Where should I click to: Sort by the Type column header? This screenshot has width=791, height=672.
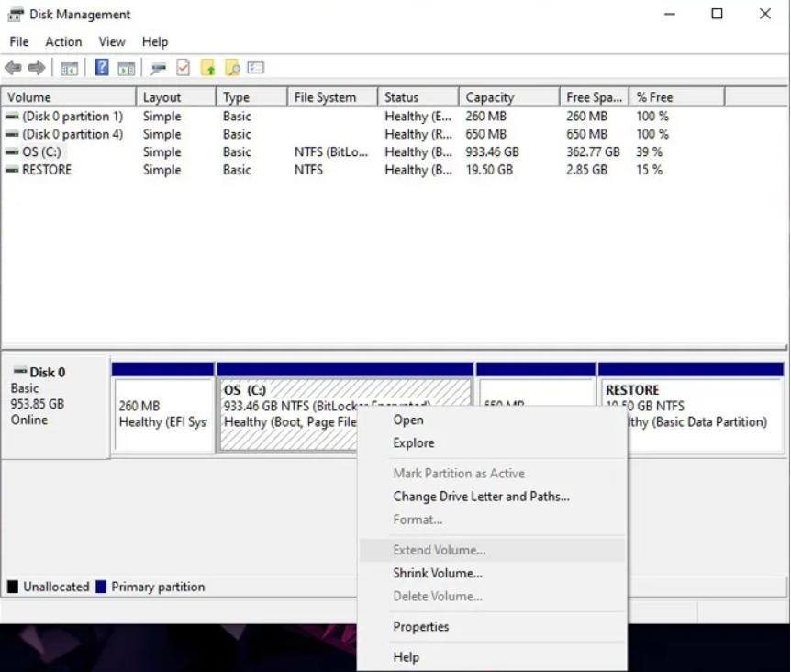[251, 97]
